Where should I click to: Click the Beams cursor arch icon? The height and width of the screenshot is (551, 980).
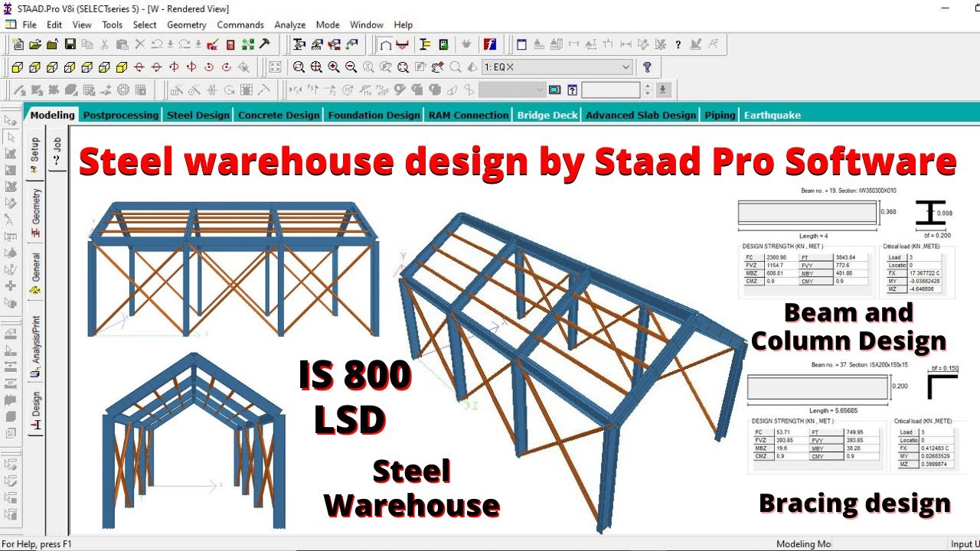pyautogui.click(x=385, y=44)
